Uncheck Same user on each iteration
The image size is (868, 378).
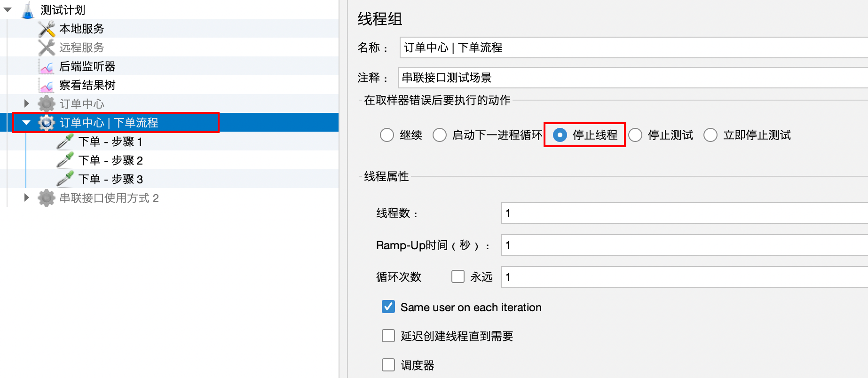tap(388, 307)
